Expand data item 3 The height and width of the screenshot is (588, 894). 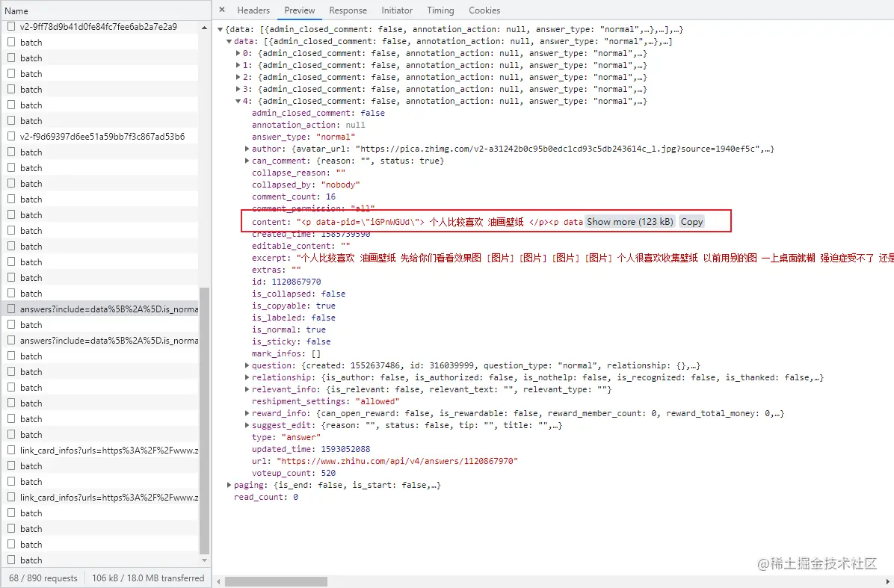(x=238, y=89)
